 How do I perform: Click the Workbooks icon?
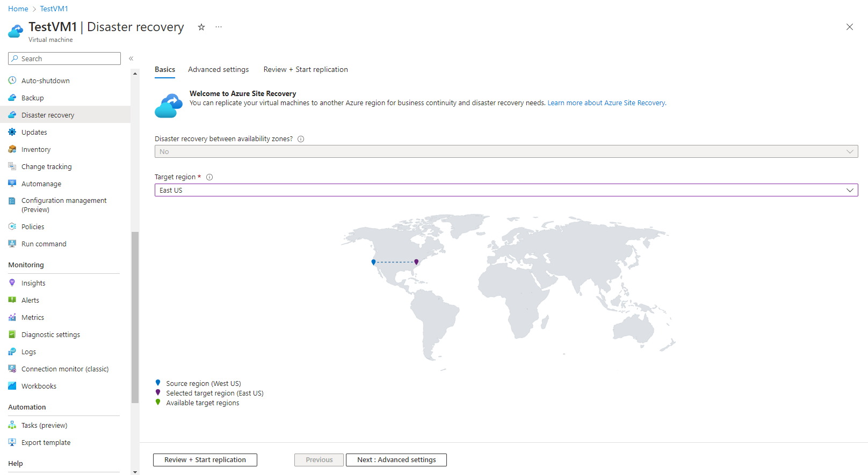pos(12,386)
